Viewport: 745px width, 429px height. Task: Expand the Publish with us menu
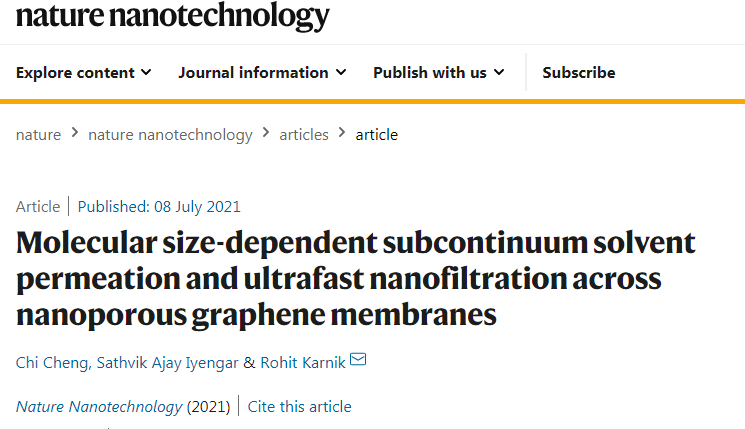(438, 72)
